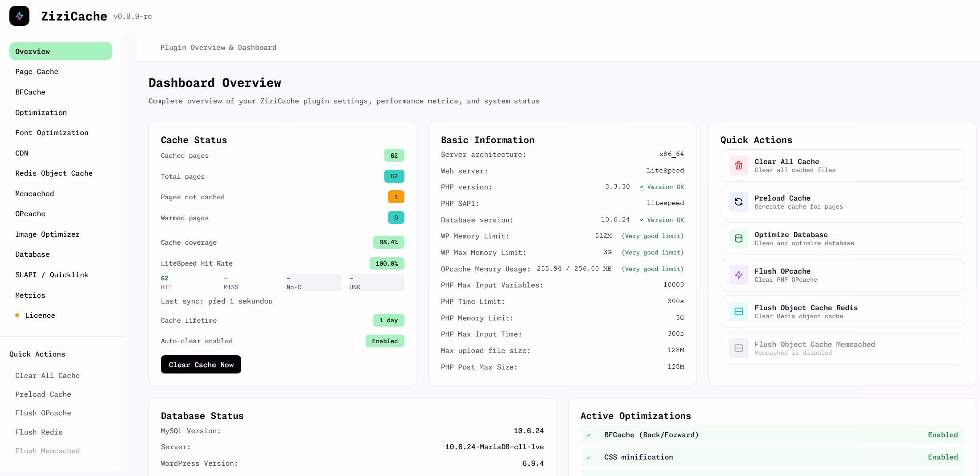980x476 pixels.
Task: Click the 100.0% LiteSpeed hit rate bar
Action: click(x=386, y=263)
